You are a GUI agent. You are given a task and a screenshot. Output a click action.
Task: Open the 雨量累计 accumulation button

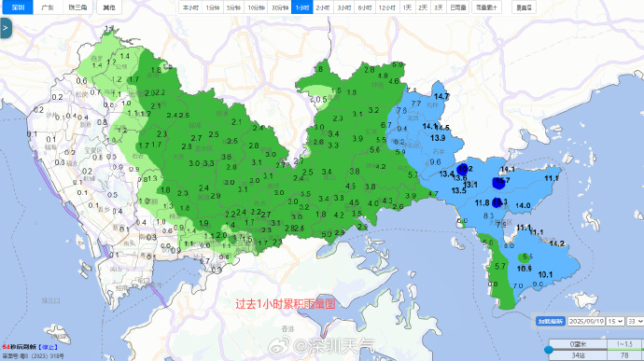click(x=486, y=7)
